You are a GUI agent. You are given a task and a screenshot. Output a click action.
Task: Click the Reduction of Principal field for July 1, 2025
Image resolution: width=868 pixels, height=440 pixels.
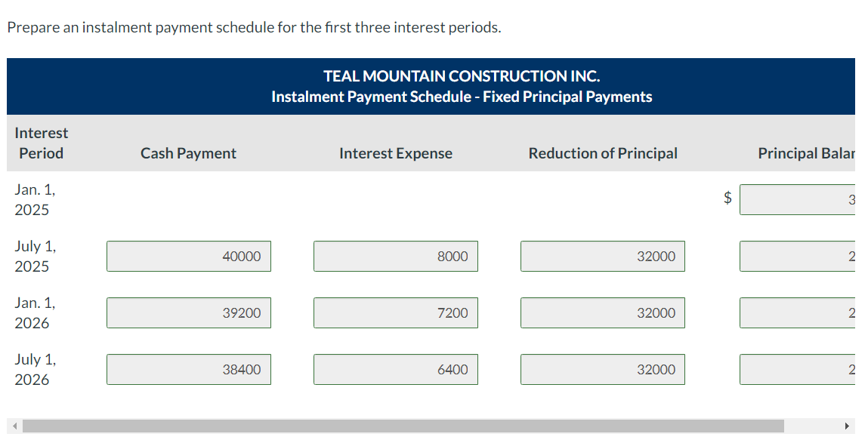[602, 256]
